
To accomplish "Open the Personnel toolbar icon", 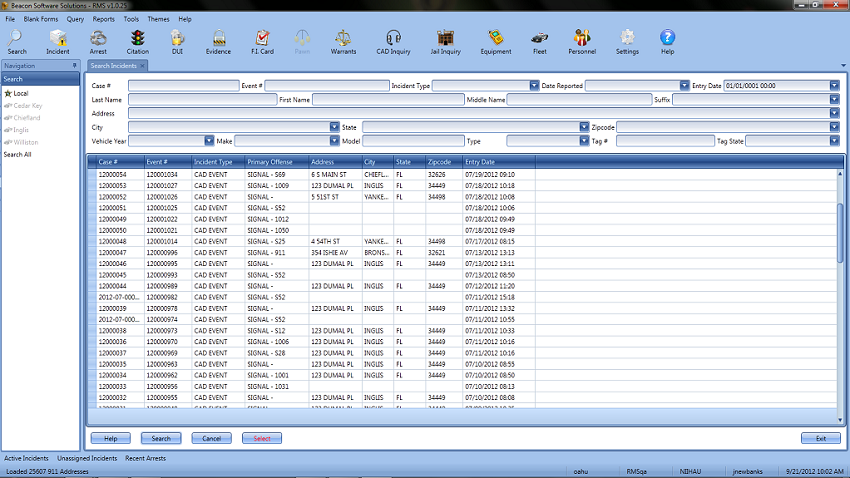I will coord(582,40).
